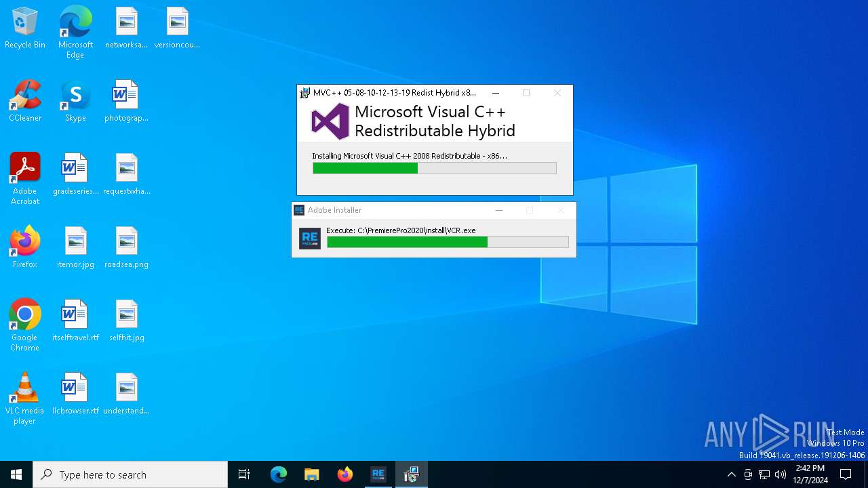Select the understand... image file

click(126, 394)
